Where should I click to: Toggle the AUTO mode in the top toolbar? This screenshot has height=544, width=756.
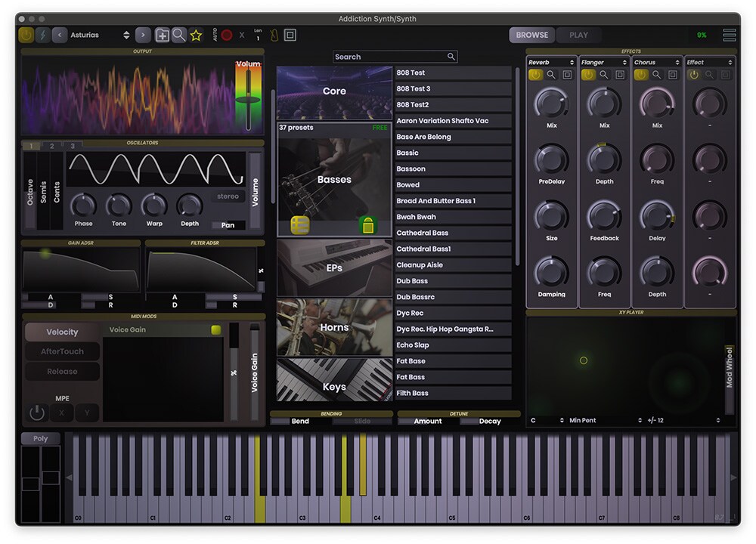(214, 35)
